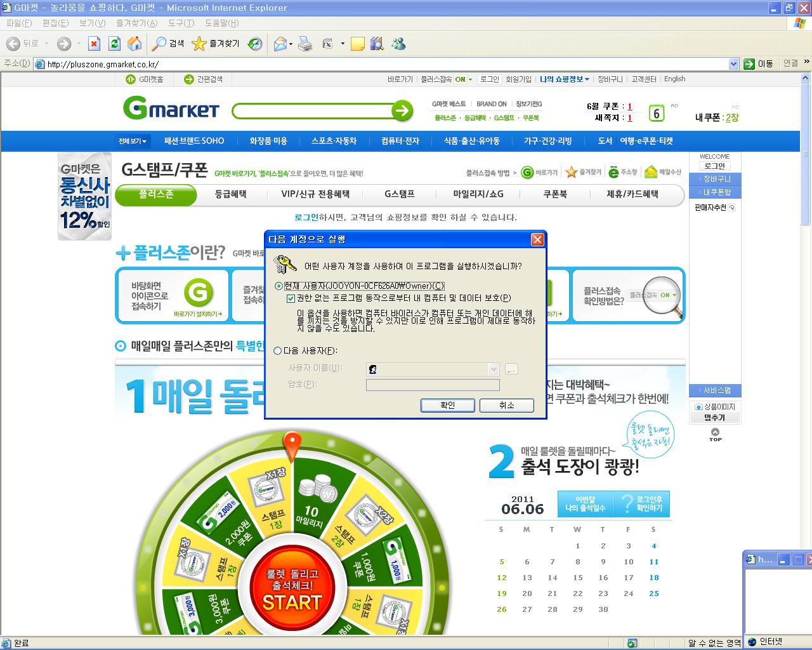The width and height of the screenshot is (812, 650).
Task: Expand the address bar dropdown arrow
Action: coord(733,63)
